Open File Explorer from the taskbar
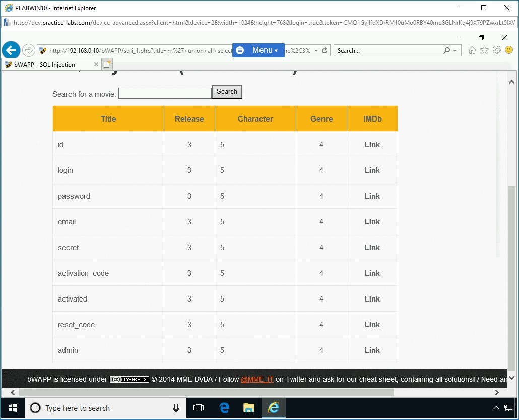The height and width of the screenshot is (420, 519). 249,408
